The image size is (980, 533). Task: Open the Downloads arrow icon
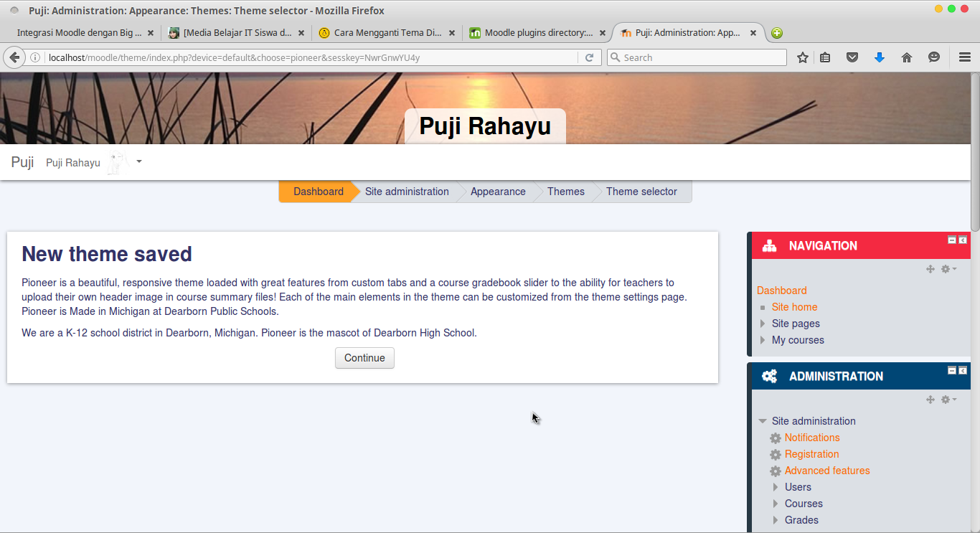click(x=880, y=57)
